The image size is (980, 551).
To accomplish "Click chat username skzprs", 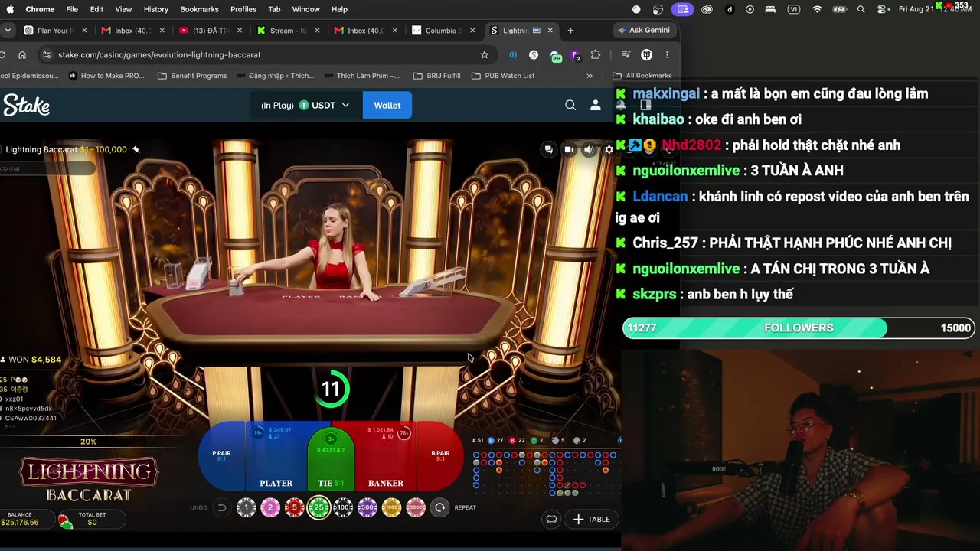I will (655, 294).
